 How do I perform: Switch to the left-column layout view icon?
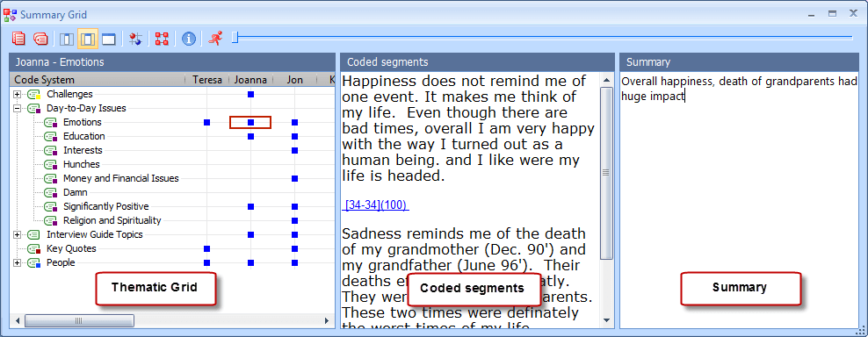(x=67, y=39)
